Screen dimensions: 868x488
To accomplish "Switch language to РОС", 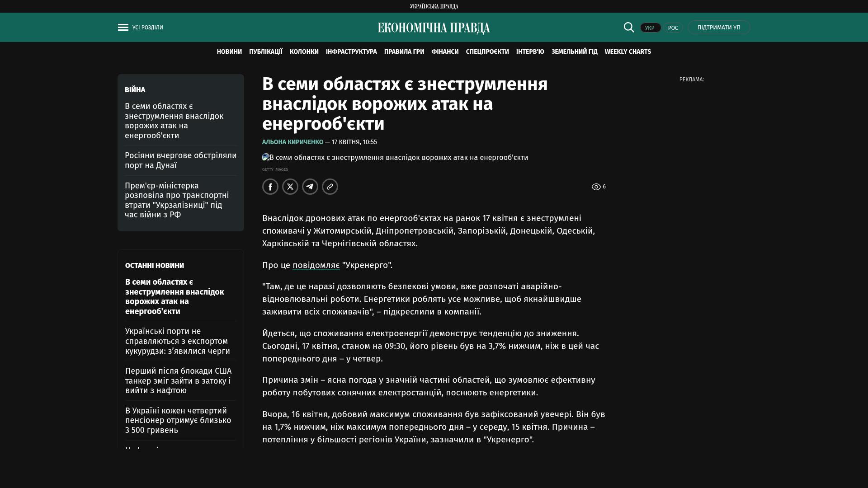I will point(673,28).
